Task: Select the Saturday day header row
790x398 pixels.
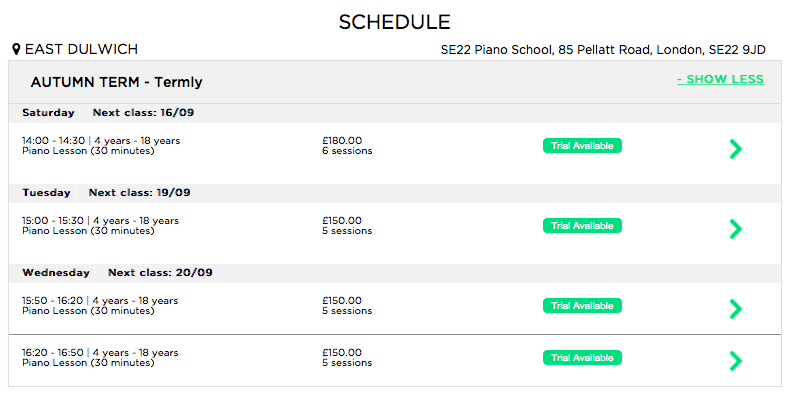Action: pos(394,113)
